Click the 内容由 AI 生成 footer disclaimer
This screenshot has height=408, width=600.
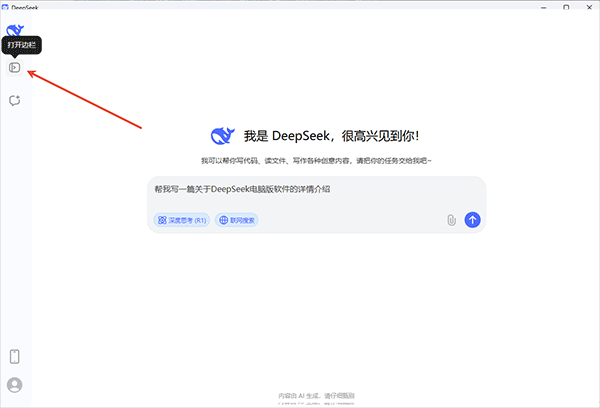pyautogui.click(x=316, y=396)
